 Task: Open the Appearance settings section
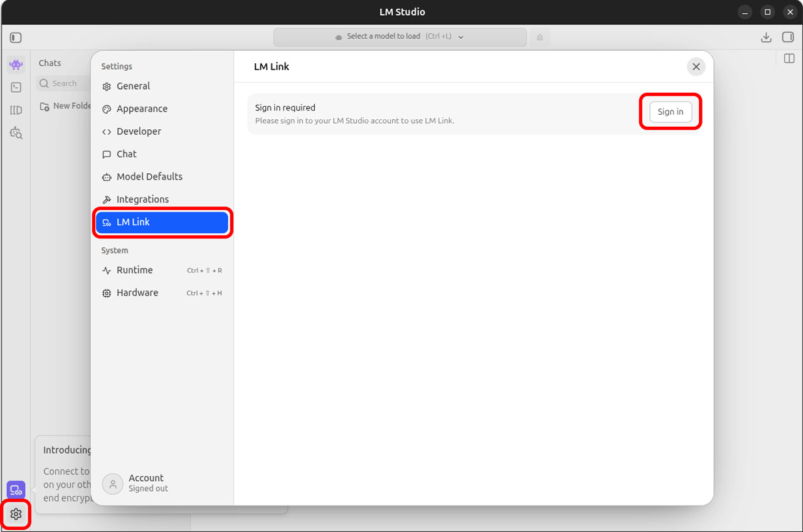(162, 109)
